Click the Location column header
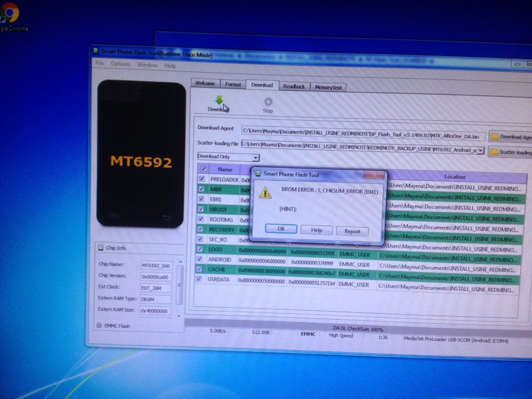Screen dimensions: 532x399 point(455,177)
